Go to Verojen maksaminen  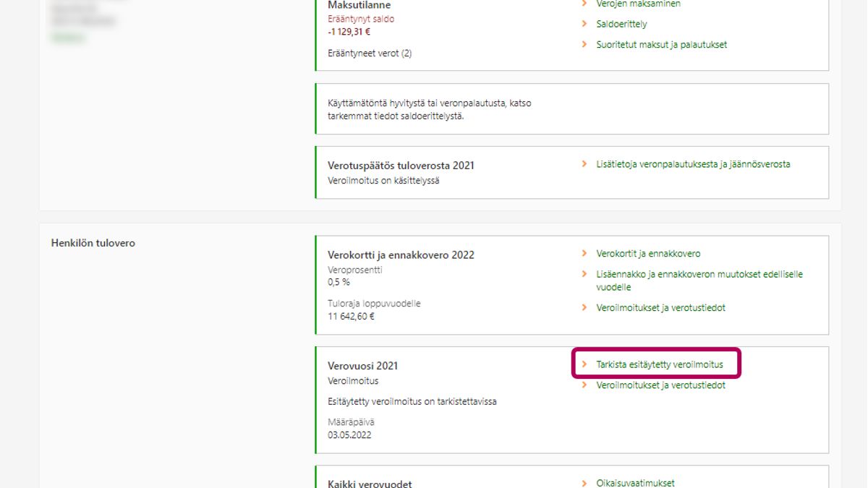pos(638,4)
